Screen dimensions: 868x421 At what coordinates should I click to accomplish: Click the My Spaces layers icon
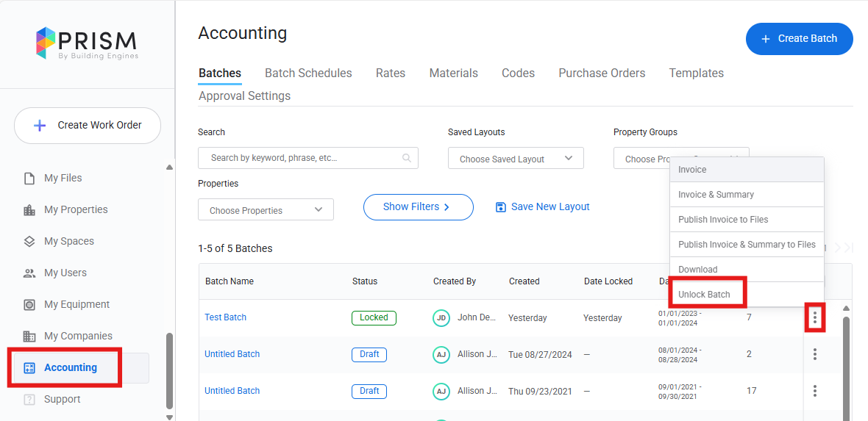(x=29, y=242)
